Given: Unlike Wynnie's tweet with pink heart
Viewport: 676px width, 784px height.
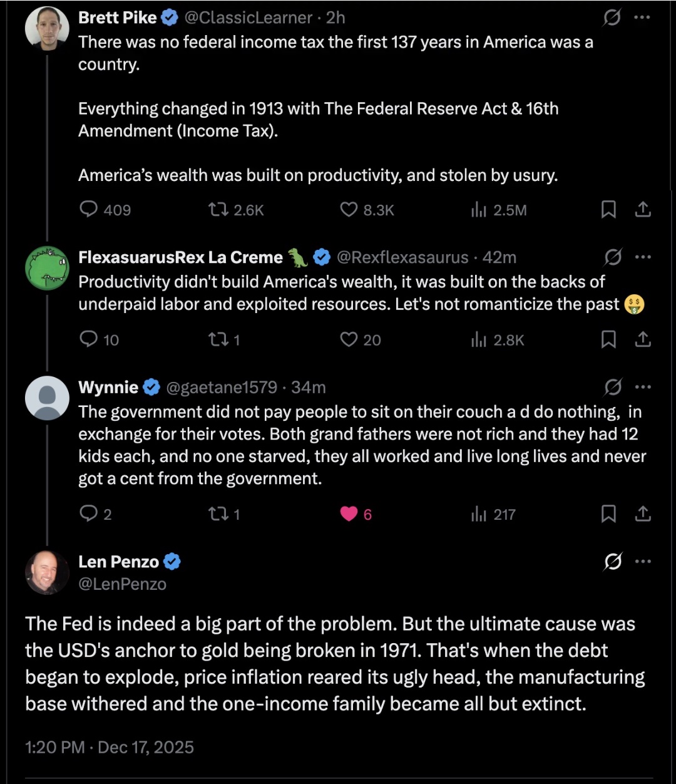Looking at the screenshot, I should [x=349, y=514].
